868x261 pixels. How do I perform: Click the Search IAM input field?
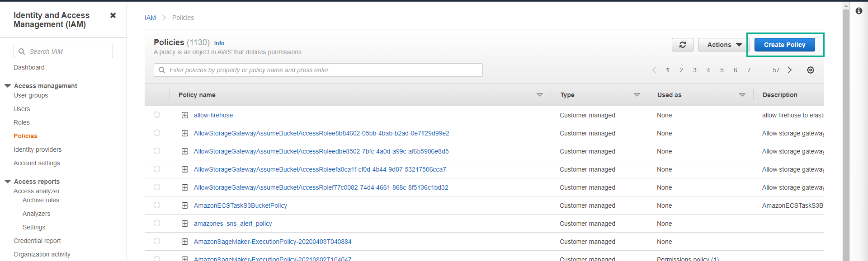pyautogui.click(x=63, y=51)
